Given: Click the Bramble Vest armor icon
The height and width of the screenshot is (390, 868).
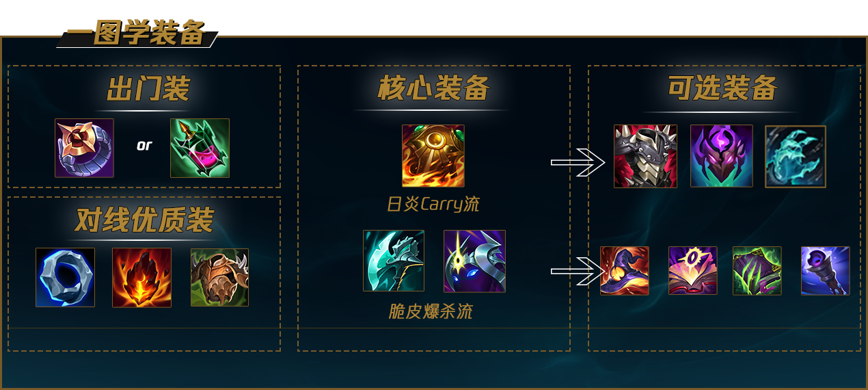Looking at the screenshot, I should pyautogui.click(x=219, y=277).
